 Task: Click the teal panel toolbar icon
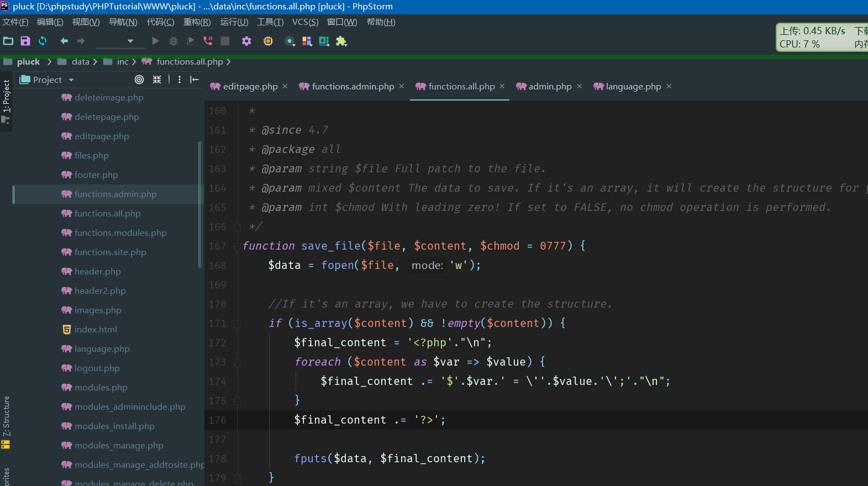tap(324, 41)
